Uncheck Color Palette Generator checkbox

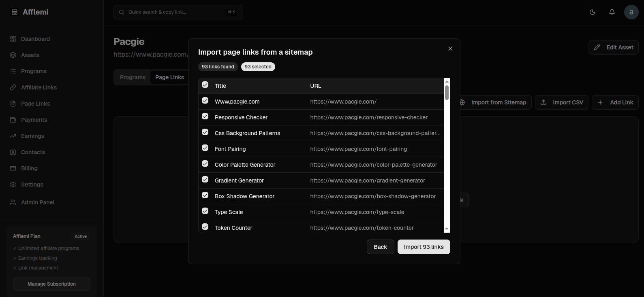click(x=205, y=163)
